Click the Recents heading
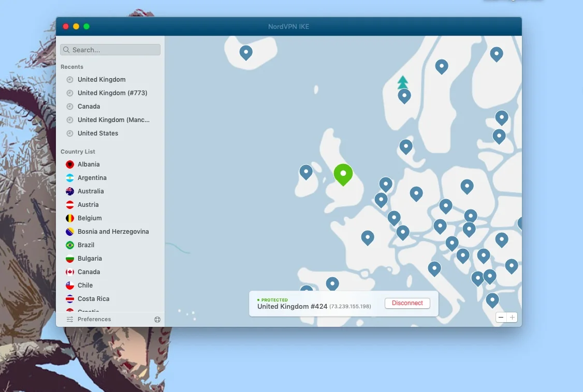Viewport: 583px width, 392px height. pos(72,67)
